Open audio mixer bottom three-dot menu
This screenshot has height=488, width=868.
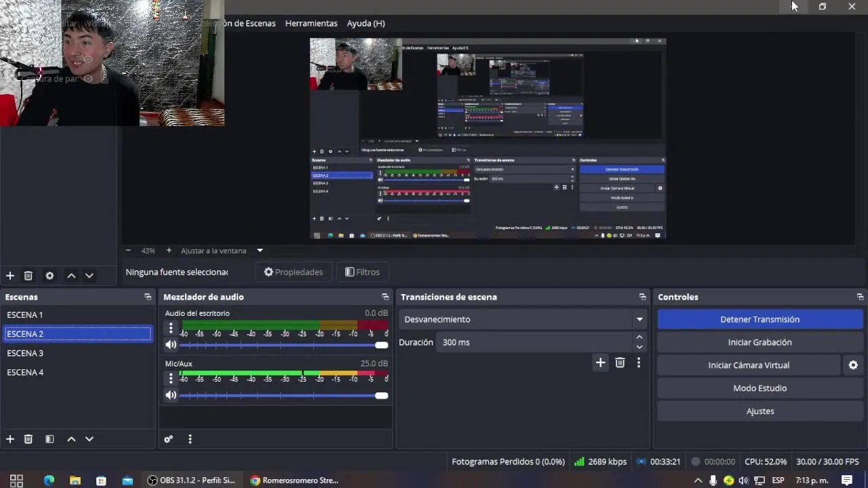pos(190,439)
